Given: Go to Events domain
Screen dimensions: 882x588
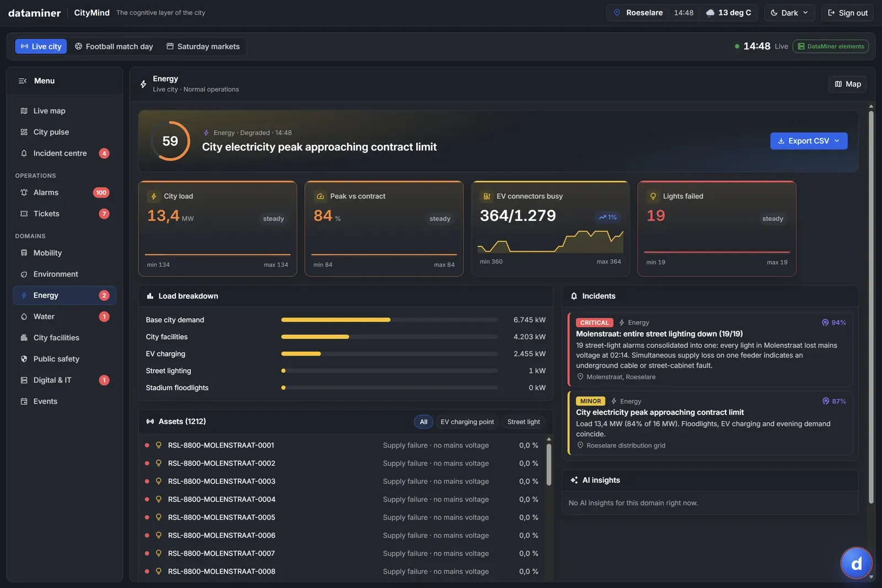Looking at the screenshot, I should coord(64,401).
